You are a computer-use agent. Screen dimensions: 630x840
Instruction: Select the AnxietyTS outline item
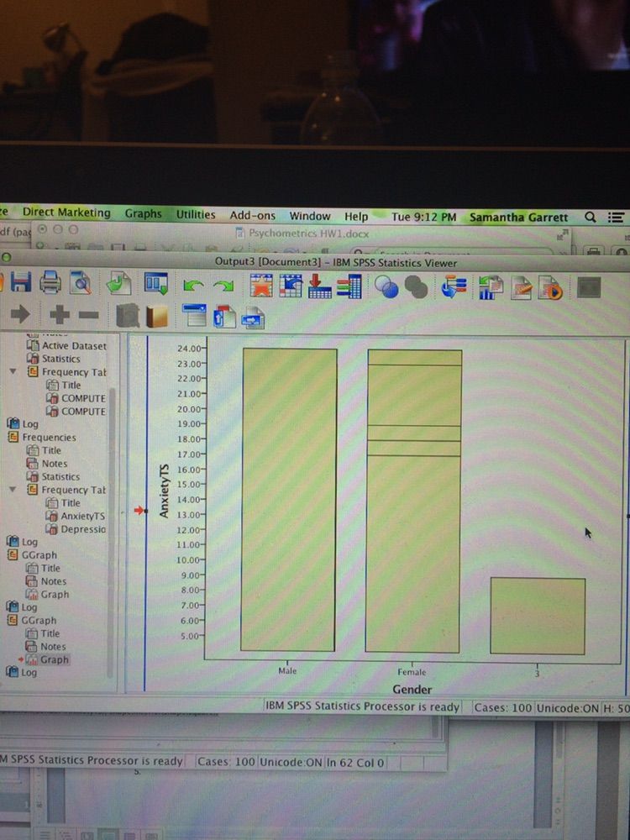(x=76, y=516)
